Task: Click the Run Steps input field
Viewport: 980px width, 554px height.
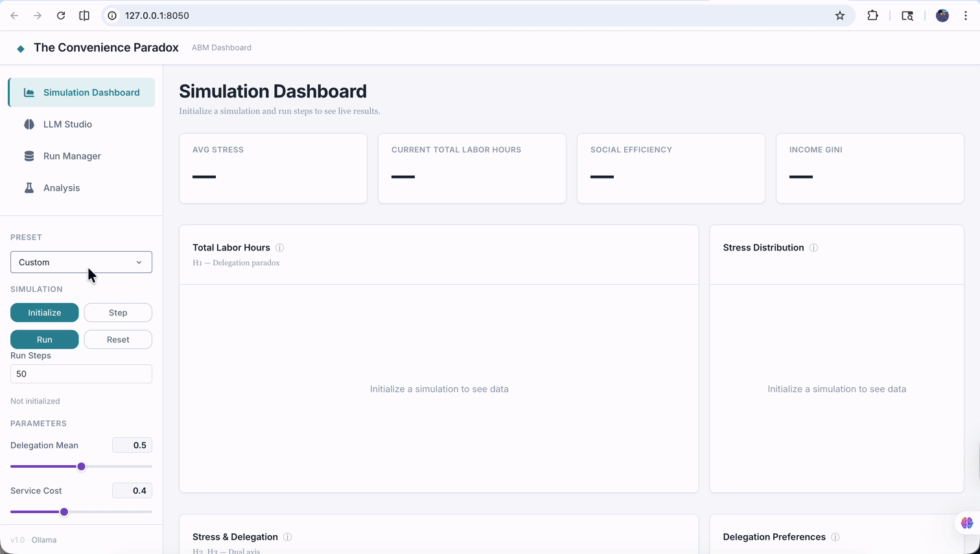Action: [x=81, y=374]
